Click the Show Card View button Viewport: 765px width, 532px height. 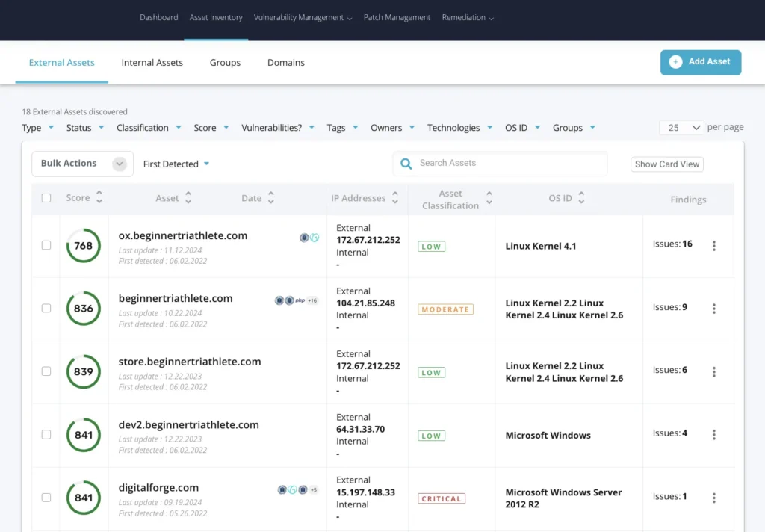tap(666, 164)
